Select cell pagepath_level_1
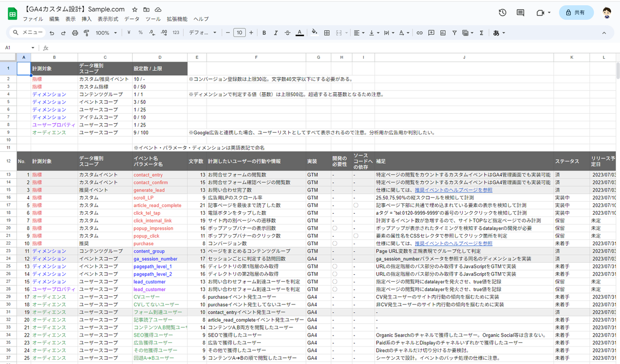620x364 pixels. 160,266
